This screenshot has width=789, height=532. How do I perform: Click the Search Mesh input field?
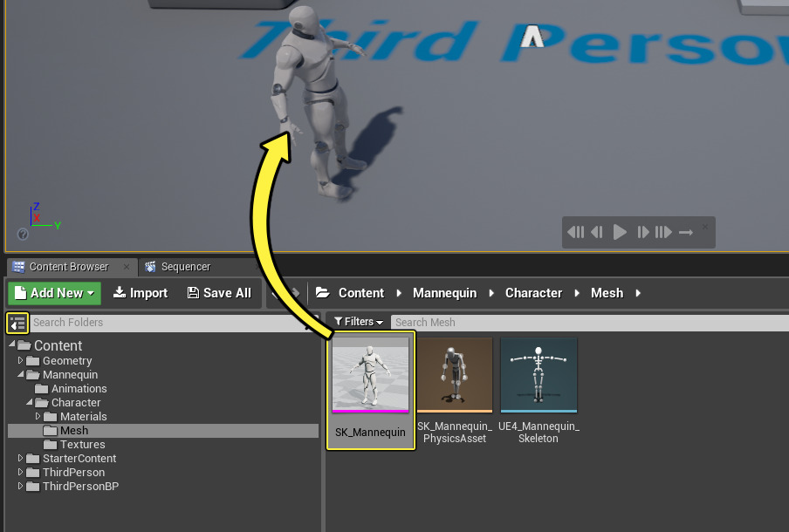coord(585,323)
